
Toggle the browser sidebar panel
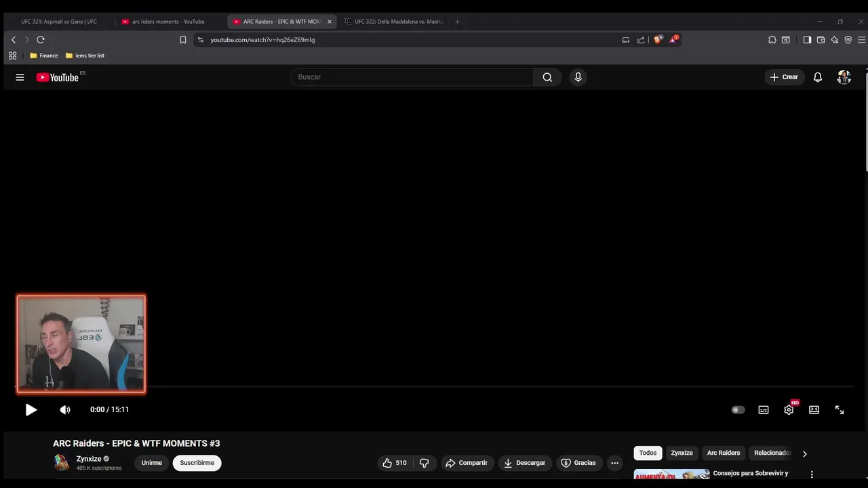(x=807, y=40)
